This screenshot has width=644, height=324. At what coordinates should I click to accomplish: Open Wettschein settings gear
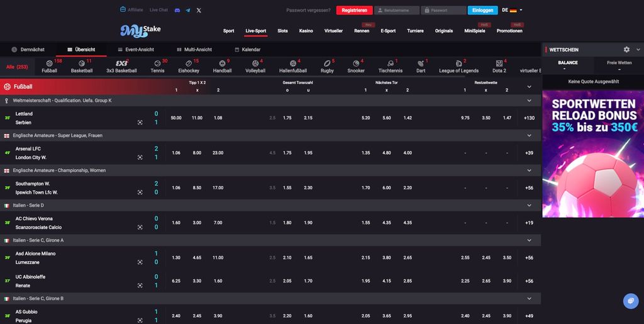click(626, 49)
